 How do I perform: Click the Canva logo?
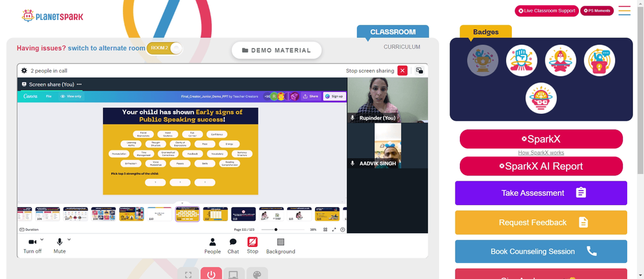[x=30, y=96]
